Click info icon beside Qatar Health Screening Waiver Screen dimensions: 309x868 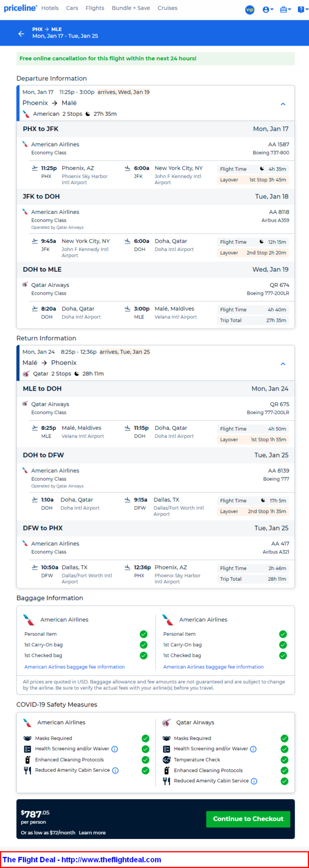coord(253,749)
